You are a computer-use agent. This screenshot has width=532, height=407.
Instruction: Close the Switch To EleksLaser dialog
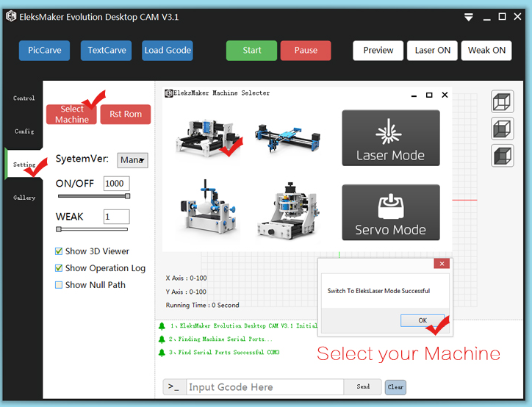tap(442, 264)
